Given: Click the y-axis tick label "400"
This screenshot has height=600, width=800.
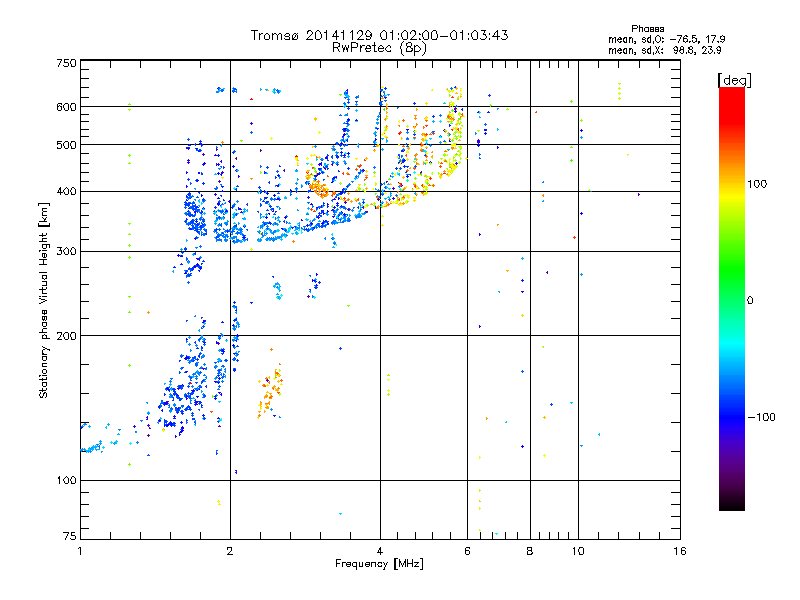Looking at the screenshot, I should 66,192.
